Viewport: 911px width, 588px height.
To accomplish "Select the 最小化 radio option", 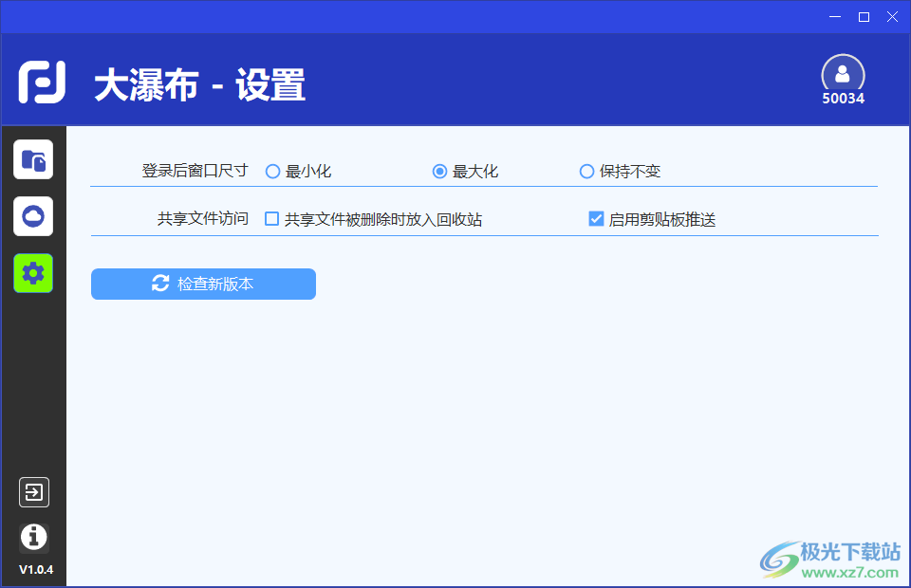I will [272, 172].
